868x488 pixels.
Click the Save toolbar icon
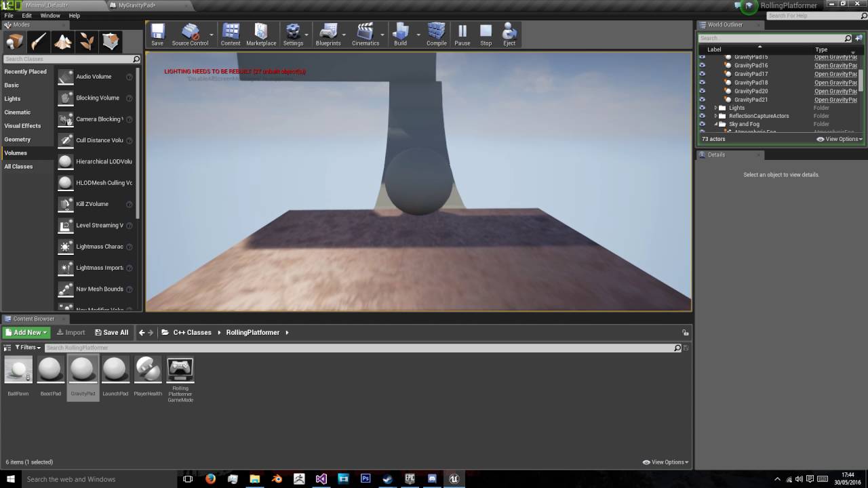157,35
